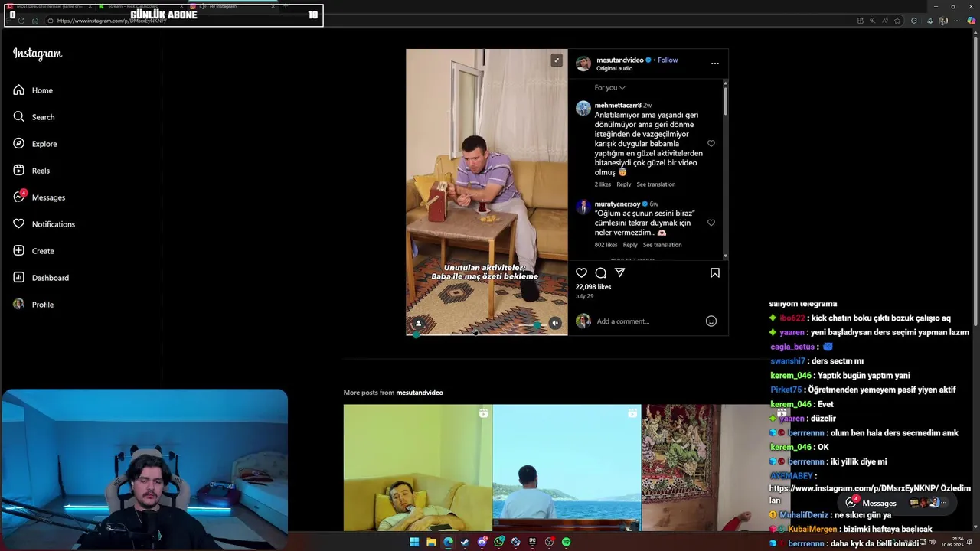Open WhatsApp from taskbar
The width and height of the screenshot is (980, 551).
pyautogui.click(x=498, y=542)
